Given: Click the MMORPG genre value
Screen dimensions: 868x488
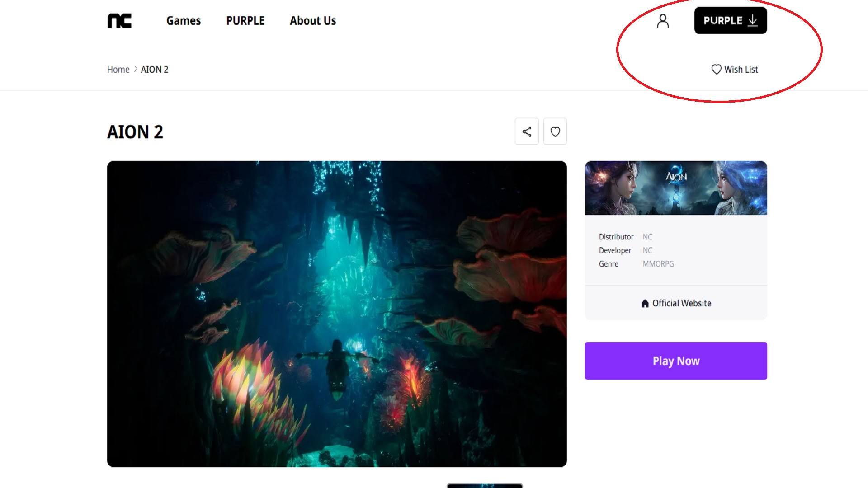Looking at the screenshot, I should click(x=658, y=264).
